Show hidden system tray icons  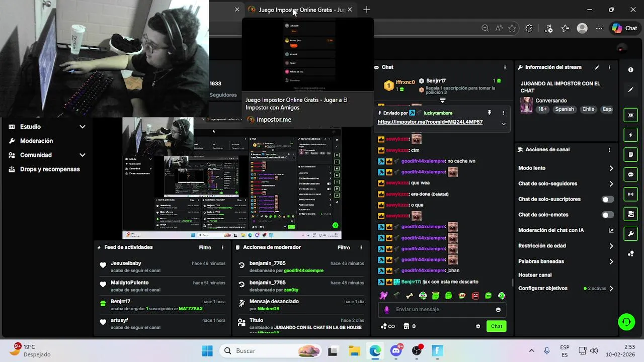[x=531, y=351]
